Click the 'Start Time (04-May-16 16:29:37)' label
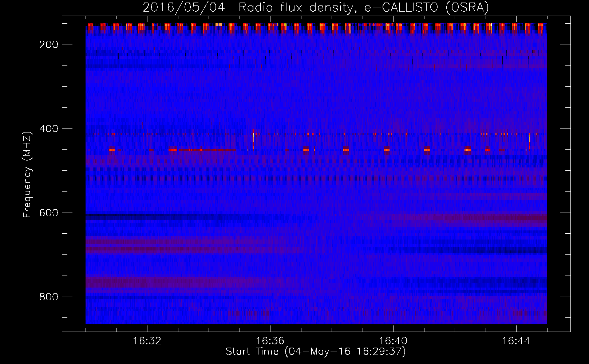Viewport: 589px width, 364px height. pos(316,352)
